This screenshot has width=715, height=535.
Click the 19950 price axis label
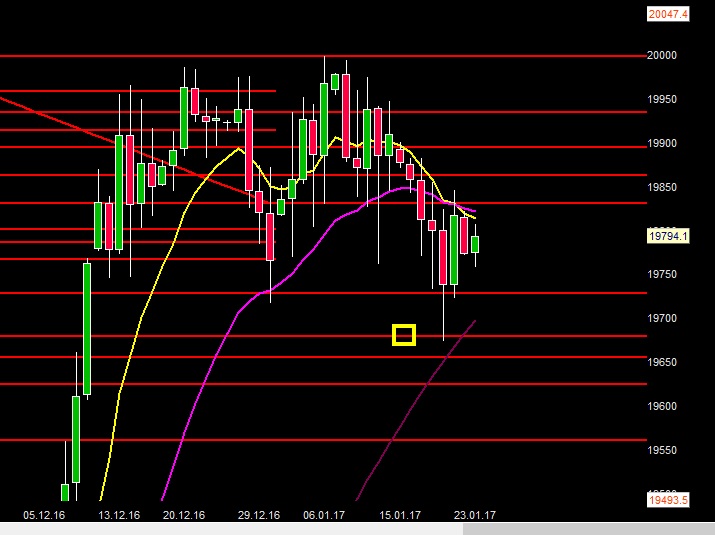click(662, 99)
